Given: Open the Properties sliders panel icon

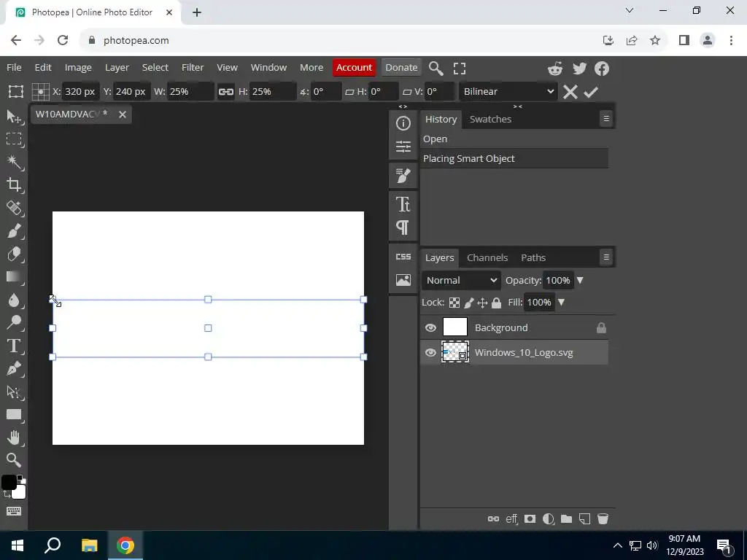Looking at the screenshot, I should pyautogui.click(x=403, y=146).
